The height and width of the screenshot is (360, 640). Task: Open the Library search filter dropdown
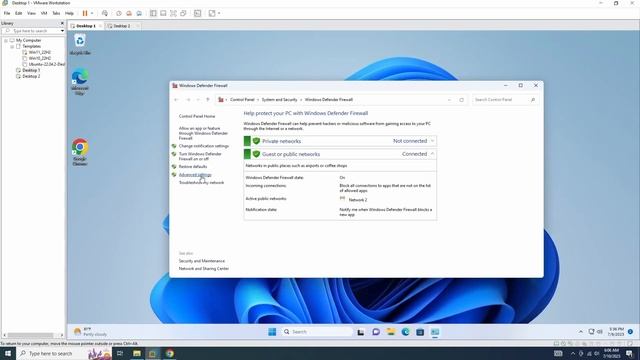click(62, 31)
